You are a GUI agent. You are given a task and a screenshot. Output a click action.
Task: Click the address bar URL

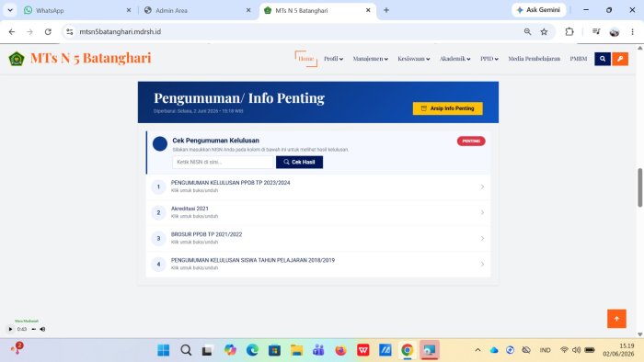(120, 31)
